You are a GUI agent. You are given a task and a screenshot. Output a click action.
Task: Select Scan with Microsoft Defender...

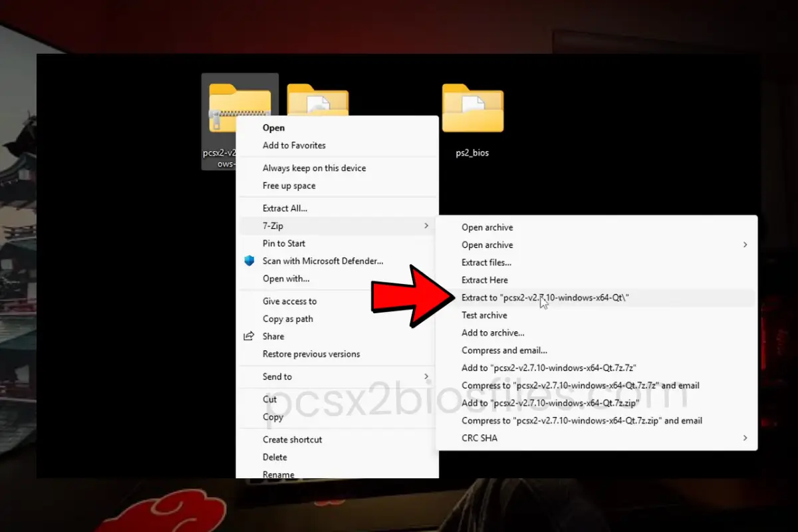tap(323, 261)
